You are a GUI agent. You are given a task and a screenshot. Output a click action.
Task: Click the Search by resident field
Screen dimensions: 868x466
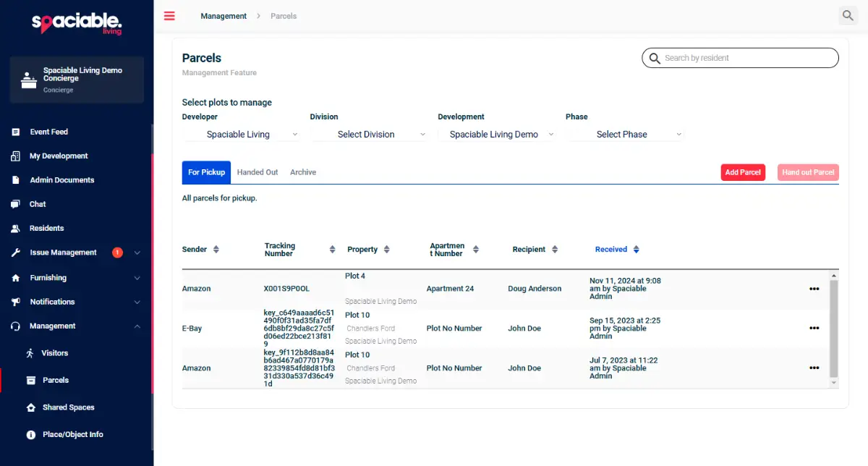pos(740,58)
